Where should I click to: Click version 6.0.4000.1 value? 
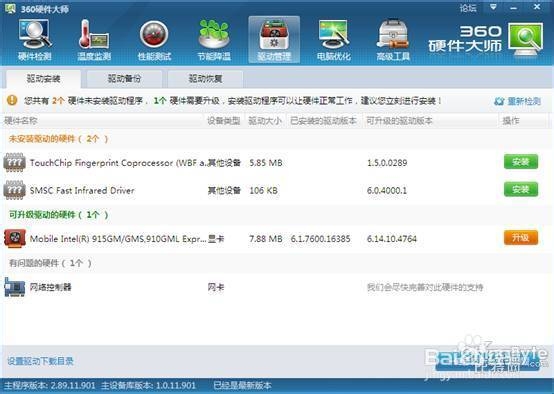pyautogui.click(x=387, y=190)
